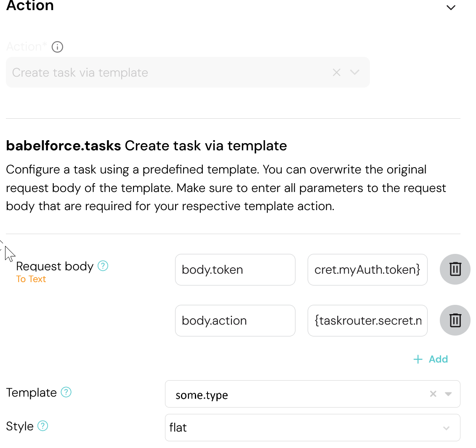Clear the Create task via template selection
Image resolution: width=476 pixels, height=448 pixels.
point(336,72)
